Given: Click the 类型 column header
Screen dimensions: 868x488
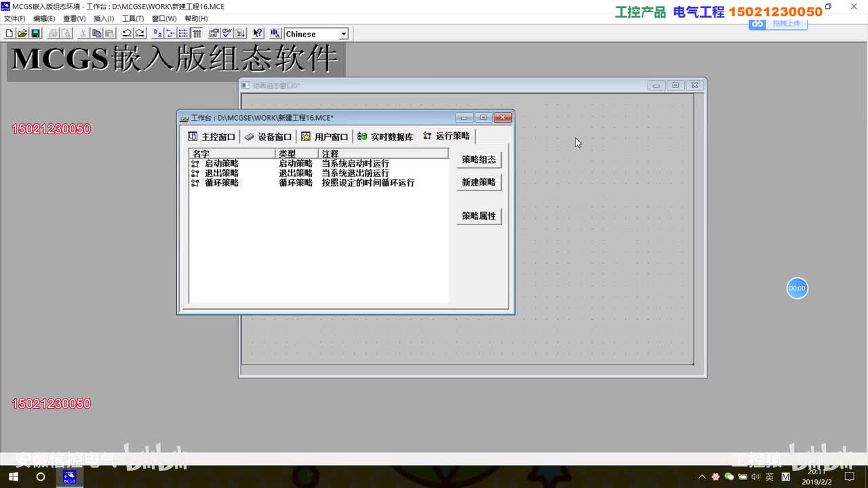Looking at the screenshot, I should (x=297, y=154).
